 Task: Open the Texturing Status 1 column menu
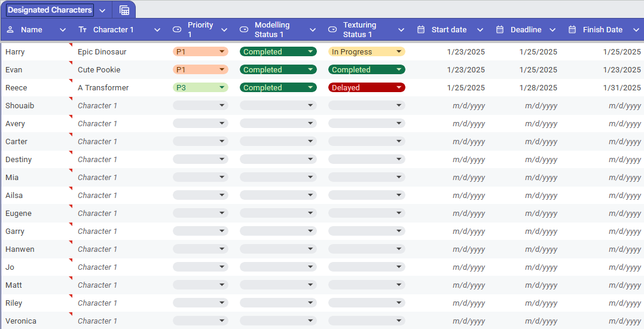point(401,29)
